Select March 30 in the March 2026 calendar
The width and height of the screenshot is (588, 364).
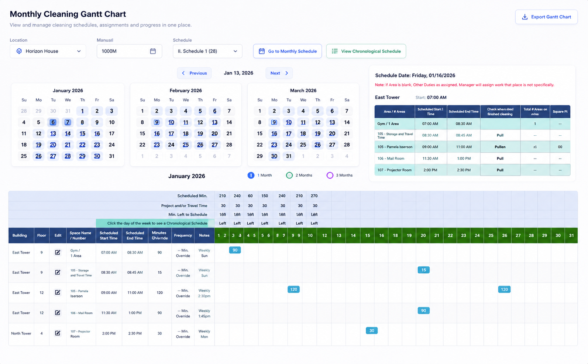click(x=274, y=156)
